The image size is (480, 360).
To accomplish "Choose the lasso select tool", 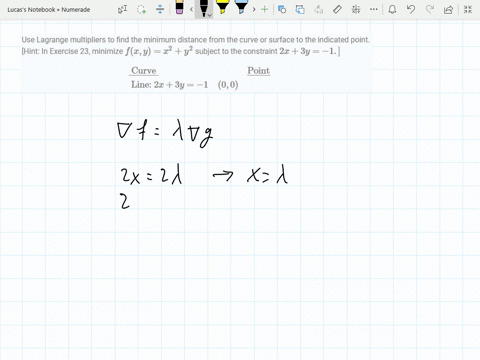I will (141, 9).
